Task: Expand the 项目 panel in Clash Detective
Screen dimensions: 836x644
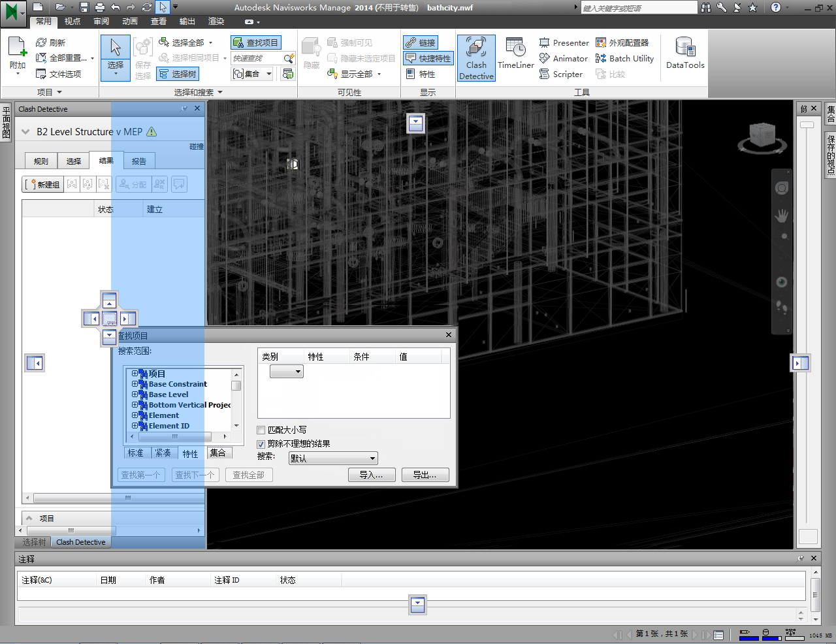Action: click(x=29, y=518)
